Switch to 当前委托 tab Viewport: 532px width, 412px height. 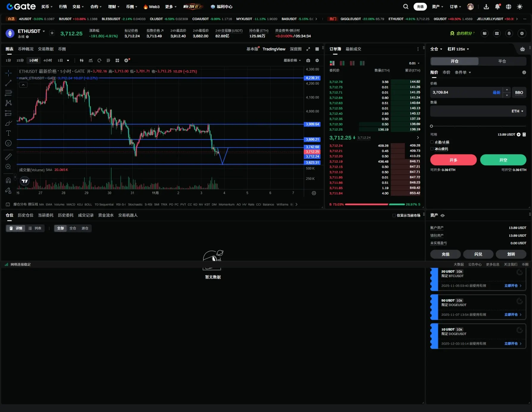[x=46, y=215]
